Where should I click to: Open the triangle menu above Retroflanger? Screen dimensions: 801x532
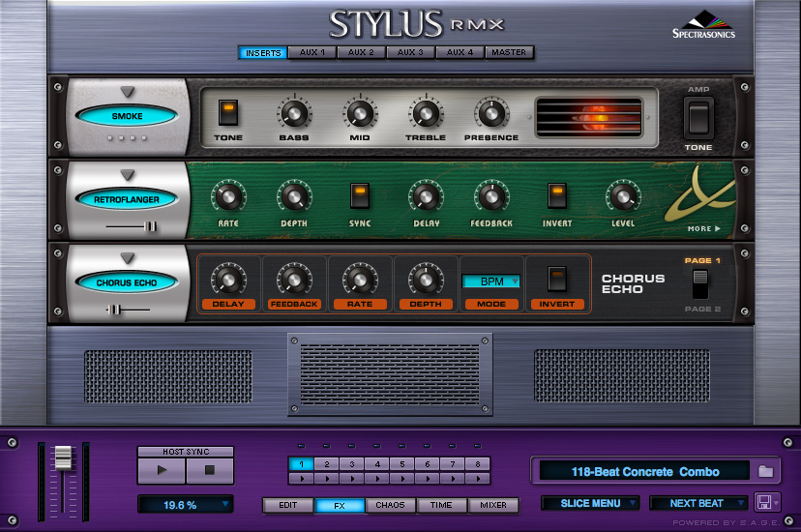(127, 175)
